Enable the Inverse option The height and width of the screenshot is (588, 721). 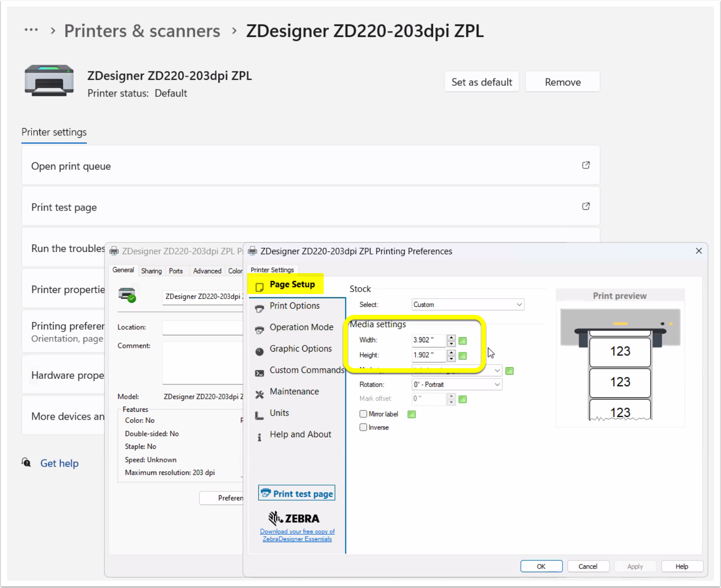pyautogui.click(x=363, y=427)
